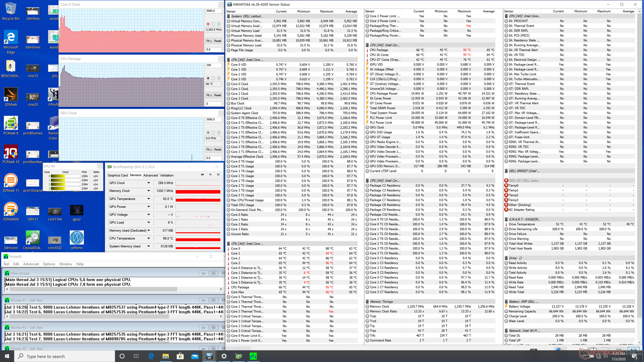
Task: Click the 100 max field in CPU Package graph
Action: pyautogui.click(x=214, y=65)
